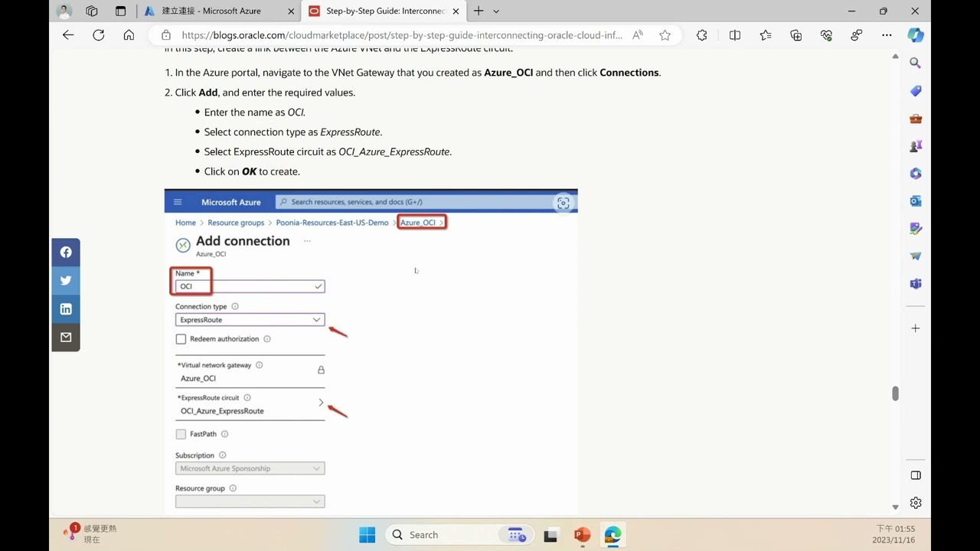The width and height of the screenshot is (980, 551).
Task: Add a sidebar app with the plus
Action: tap(916, 328)
